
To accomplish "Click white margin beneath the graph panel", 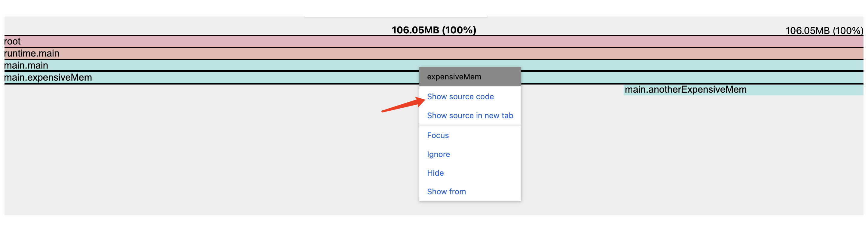I will (x=434, y=223).
